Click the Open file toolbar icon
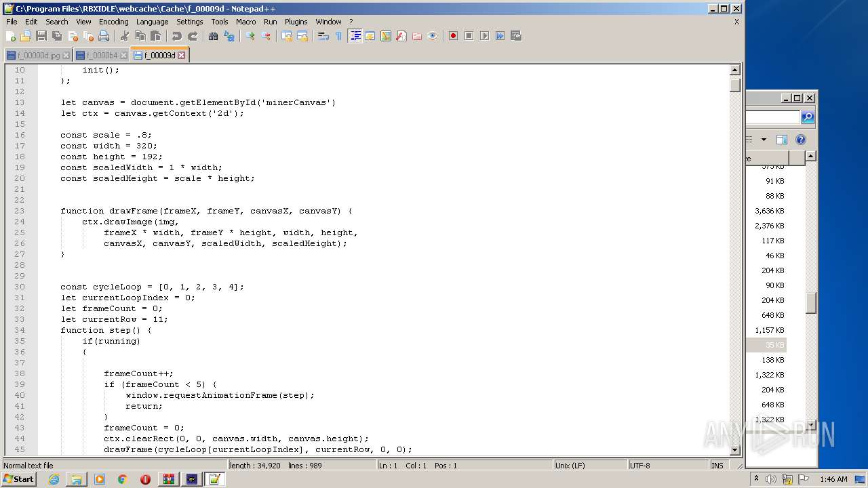This screenshot has width=868, height=488. pyautogui.click(x=26, y=36)
